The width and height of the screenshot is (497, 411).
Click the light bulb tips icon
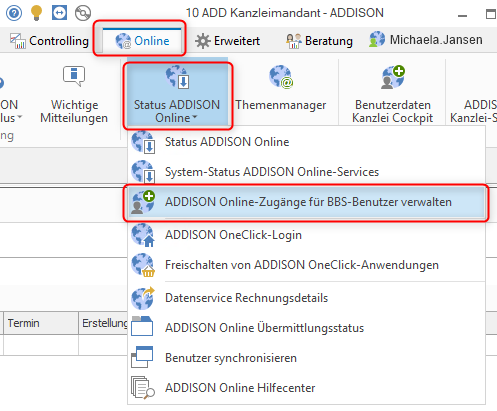pos(36,13)
